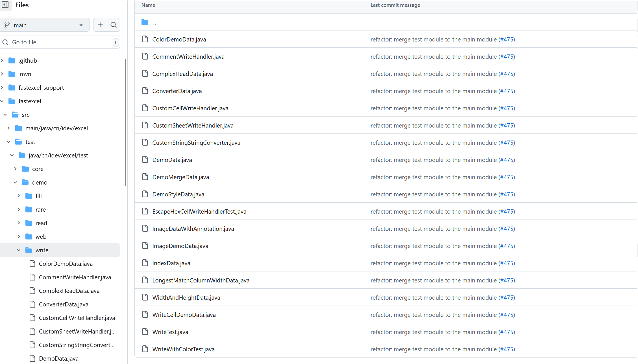638x364 pixels.
Task: Click the search magnifier button beside plus
Action: 114,25
